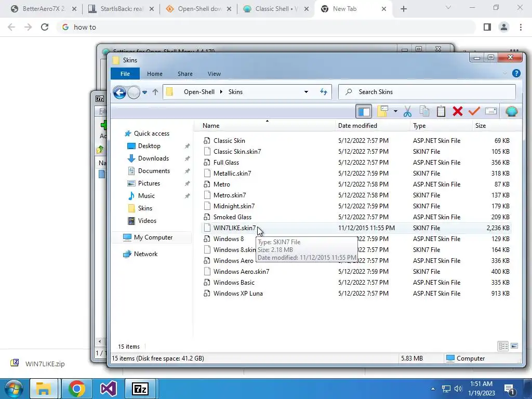Click the blue Help question icon
This screenshot has height=399, width=532.
click(x=516, y=73)
